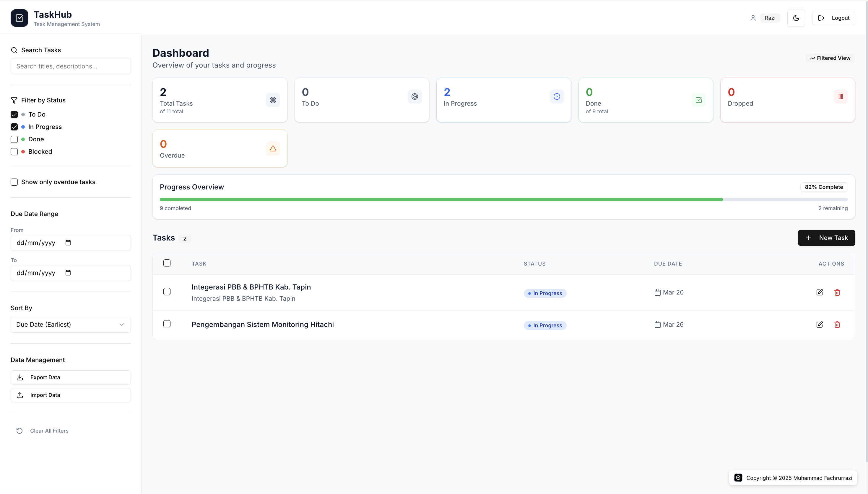
Task: Click the warning icon on the Overdue card
Action: (x=273, y=149)
